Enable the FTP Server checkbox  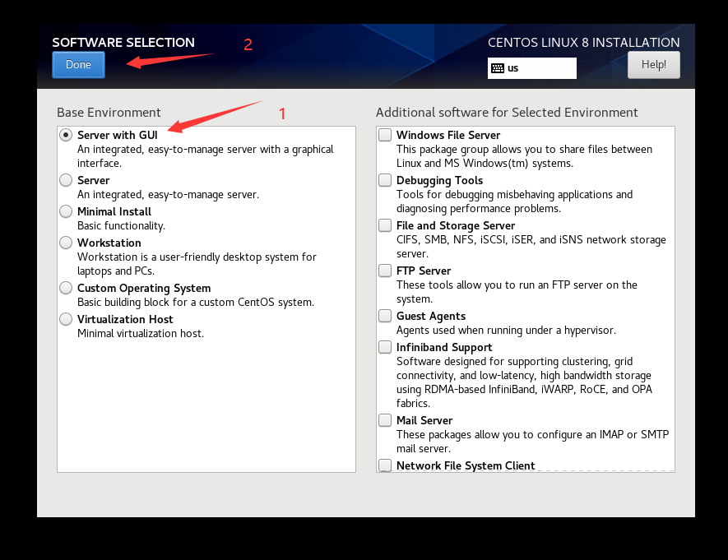pyautogui.click(x=385, y=271)
